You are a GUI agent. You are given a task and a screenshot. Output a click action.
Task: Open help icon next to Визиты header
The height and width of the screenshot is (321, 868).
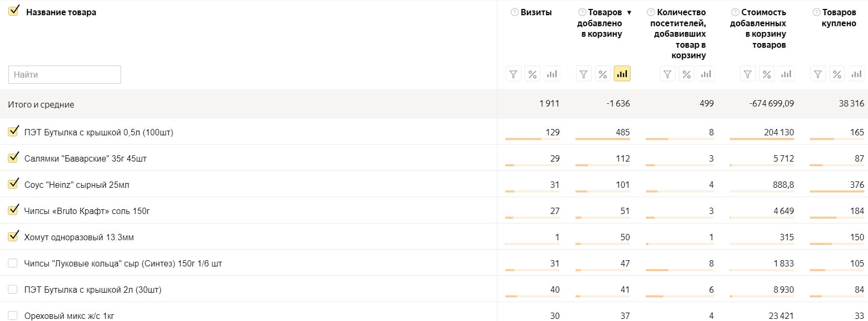[515, 12]
